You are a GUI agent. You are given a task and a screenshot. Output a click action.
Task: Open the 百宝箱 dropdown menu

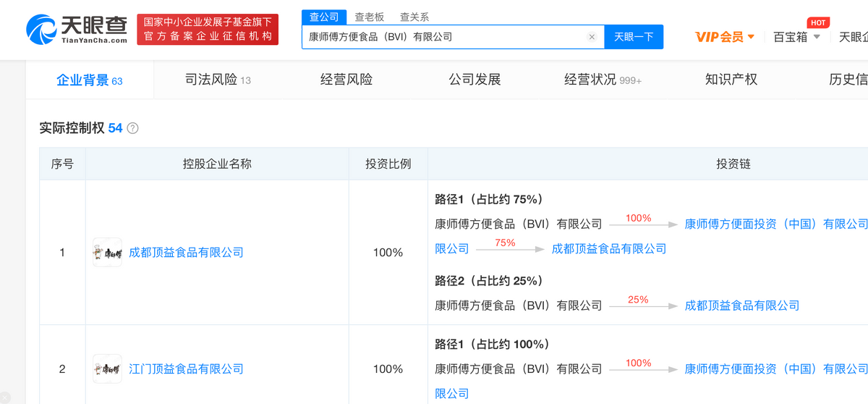click(796, 37)
